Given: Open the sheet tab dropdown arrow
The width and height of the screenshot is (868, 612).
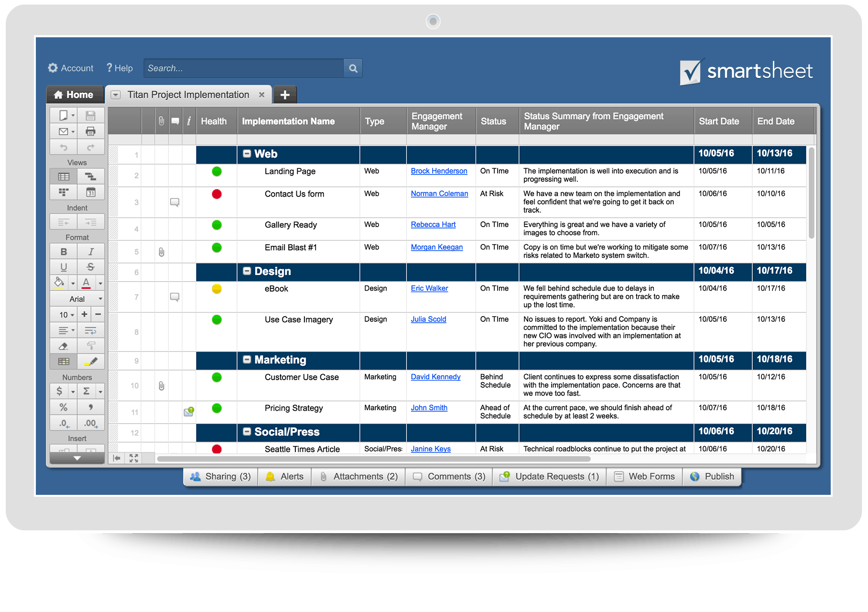Looking at the screenshot, I should 115,95.
